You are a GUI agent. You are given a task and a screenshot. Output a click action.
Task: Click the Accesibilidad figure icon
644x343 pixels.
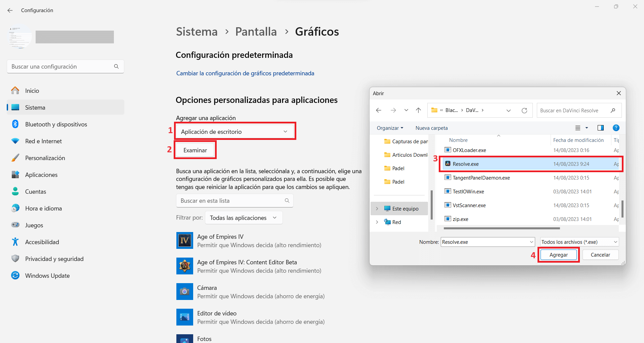point(15,242)
